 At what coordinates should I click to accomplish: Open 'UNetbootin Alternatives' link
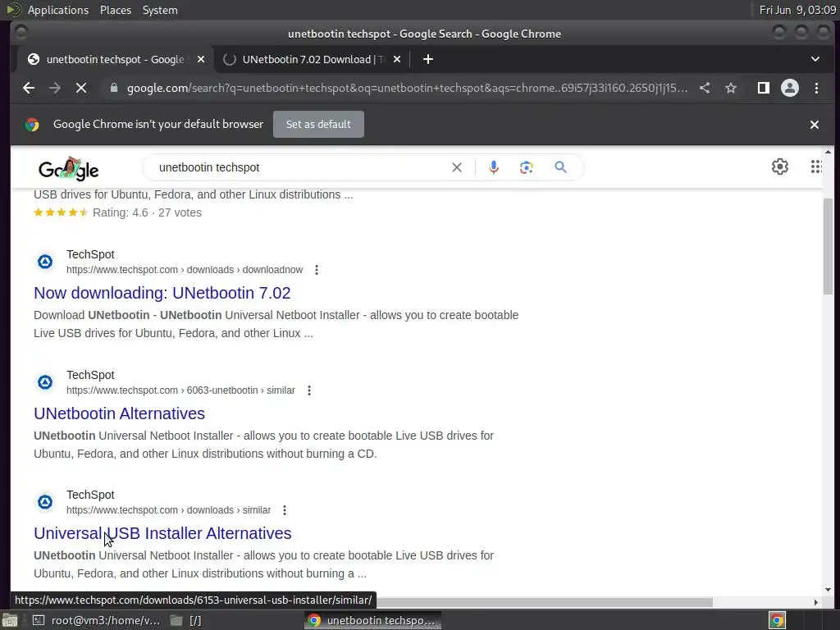[x=119, y=413]
